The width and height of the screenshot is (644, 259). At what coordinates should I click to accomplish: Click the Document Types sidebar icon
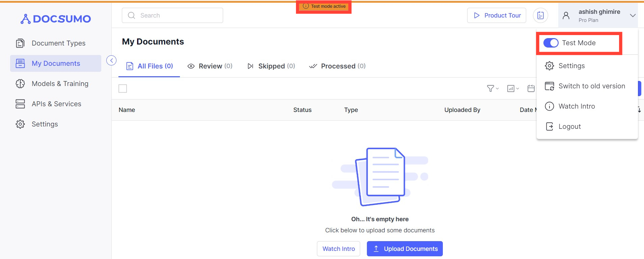click(20, 43)
